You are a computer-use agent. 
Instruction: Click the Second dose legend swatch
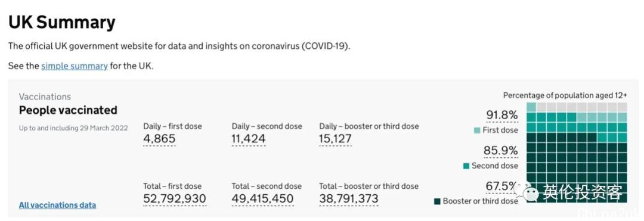(x=466, y=166)
